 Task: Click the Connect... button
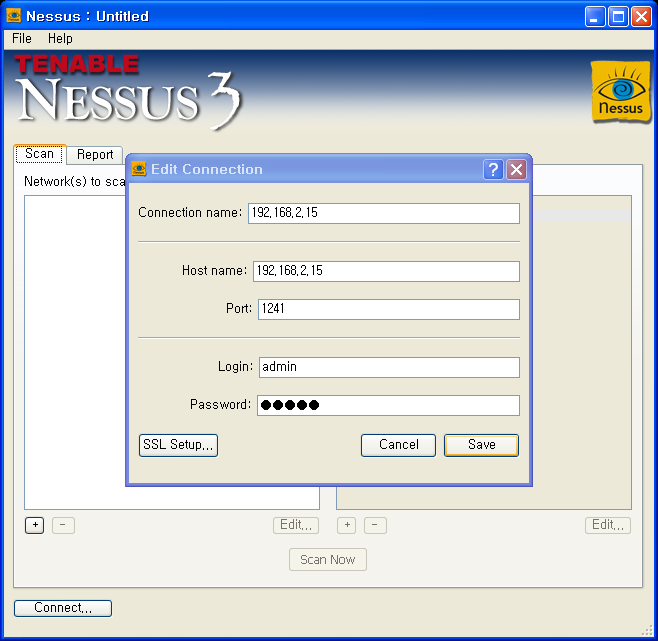[63, 608]
